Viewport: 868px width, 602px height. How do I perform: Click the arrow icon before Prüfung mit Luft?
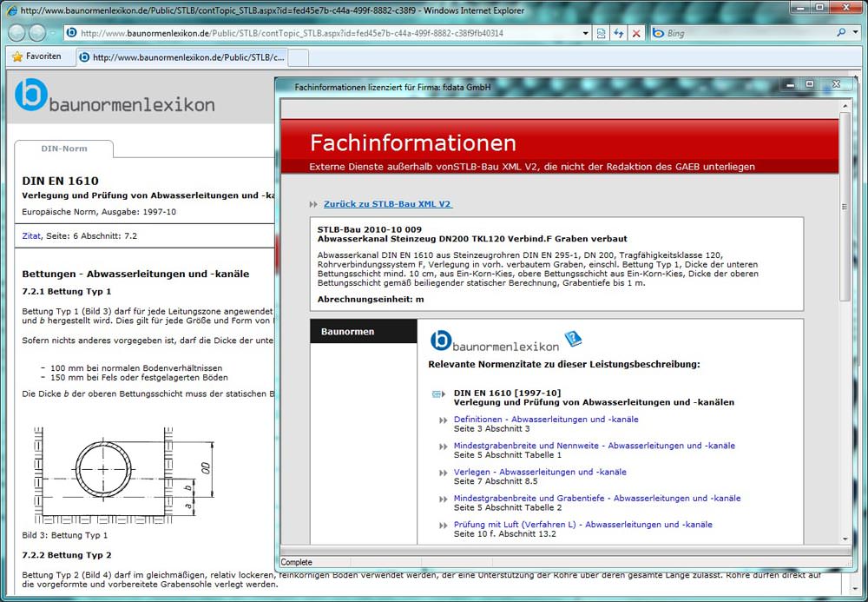click(x=443, y=526)
